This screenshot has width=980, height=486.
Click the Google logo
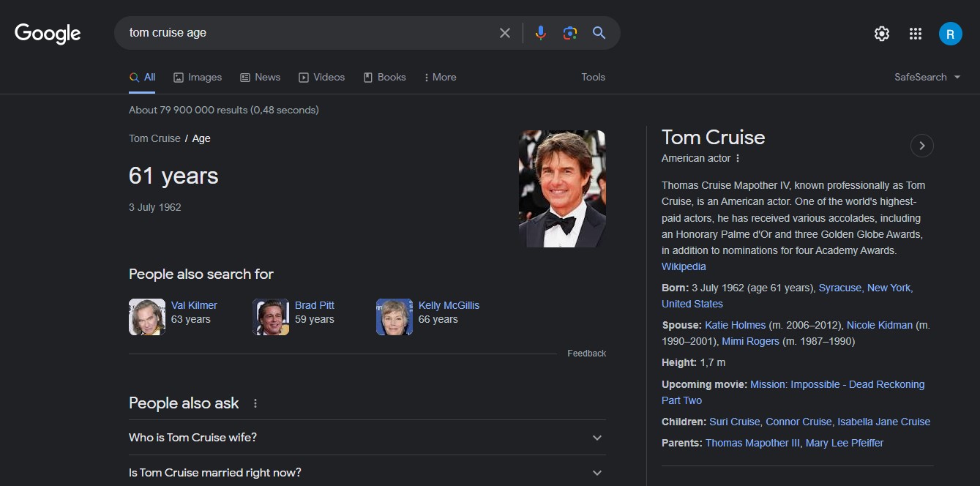tap(48, 34)
